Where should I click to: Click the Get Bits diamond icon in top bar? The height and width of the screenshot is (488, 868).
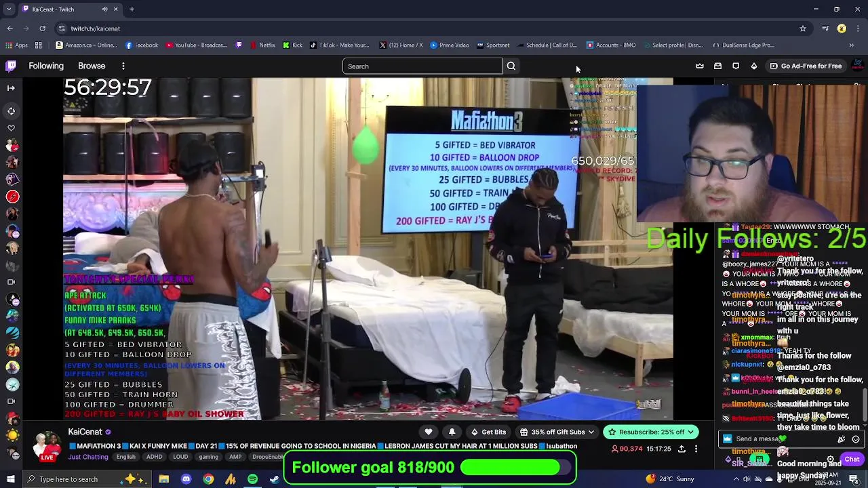[753, 66]
